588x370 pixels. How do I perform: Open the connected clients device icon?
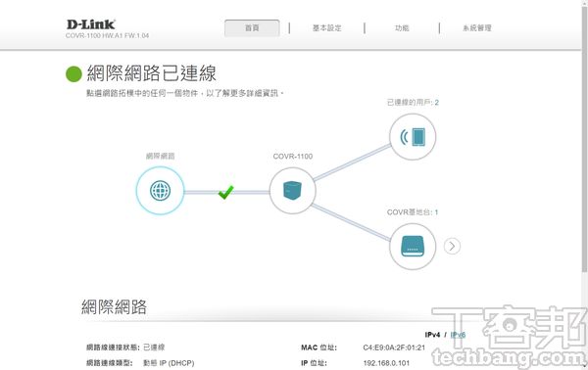click(413, 137)
